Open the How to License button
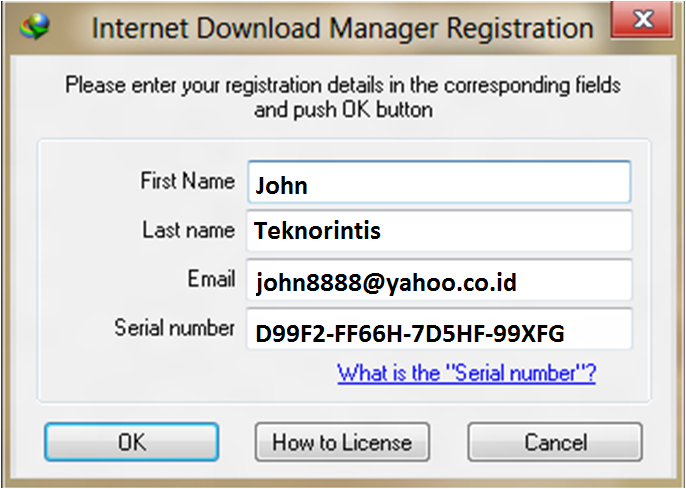This screenshot has height=489, width=686. click(342, 442)
